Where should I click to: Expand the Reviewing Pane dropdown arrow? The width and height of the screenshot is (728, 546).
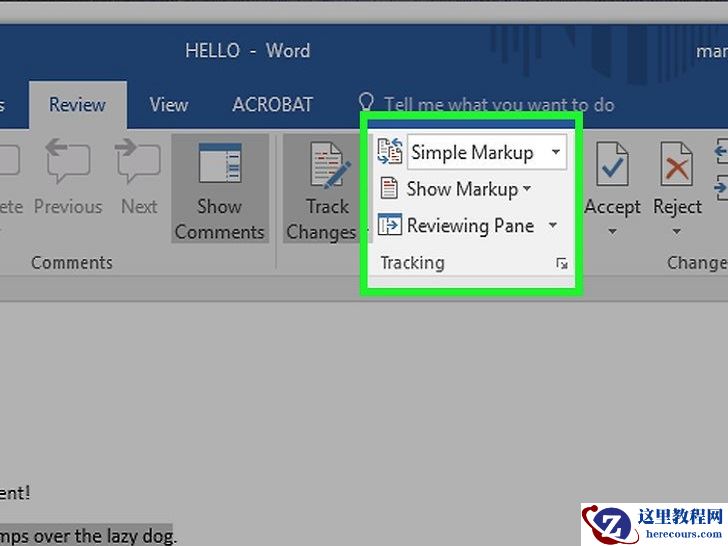pyautogui.click(x=552, y=225)
